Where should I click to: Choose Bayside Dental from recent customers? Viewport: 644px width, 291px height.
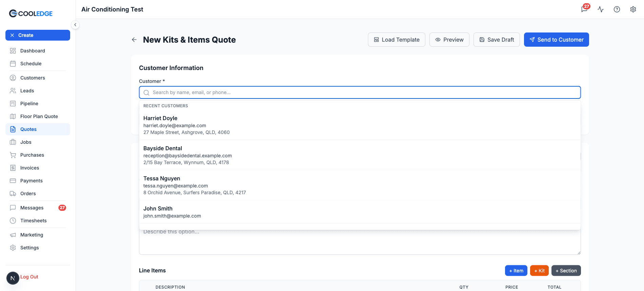point(360,155)
